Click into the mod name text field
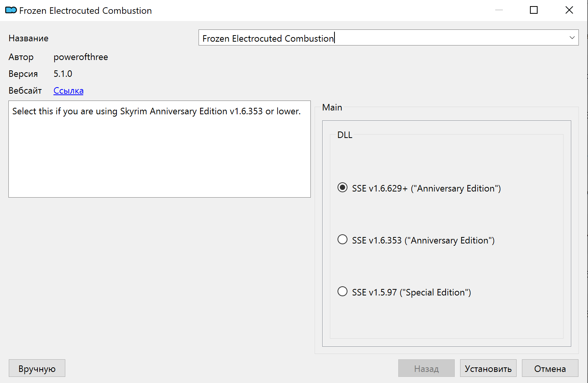The width and height of the screenshot is (588, 383). click(382, 38)
